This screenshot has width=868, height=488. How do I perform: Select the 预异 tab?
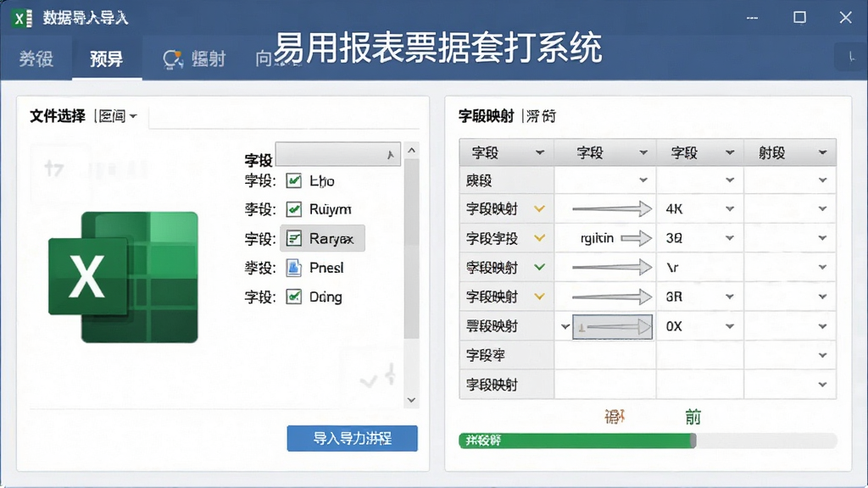(106, 58)
